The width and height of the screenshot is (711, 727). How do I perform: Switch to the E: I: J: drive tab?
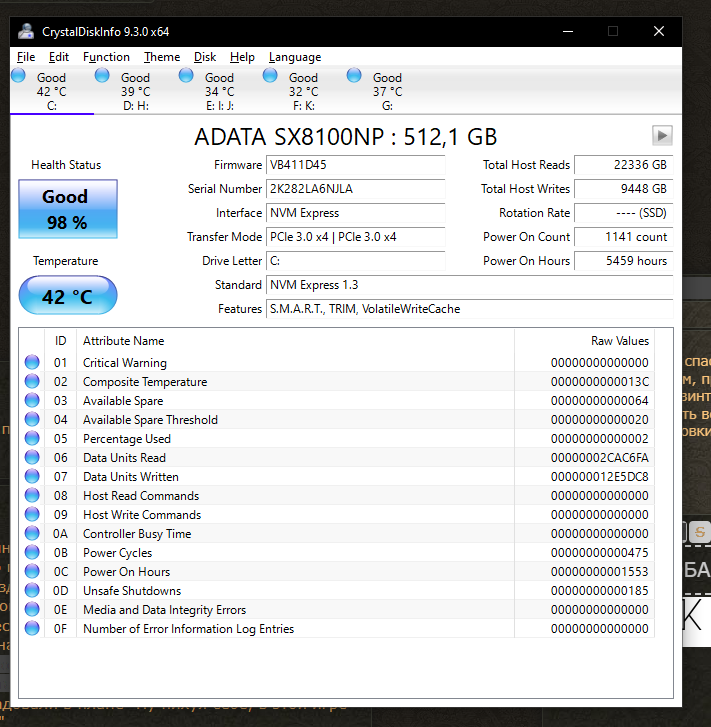[x=219, y=91]
